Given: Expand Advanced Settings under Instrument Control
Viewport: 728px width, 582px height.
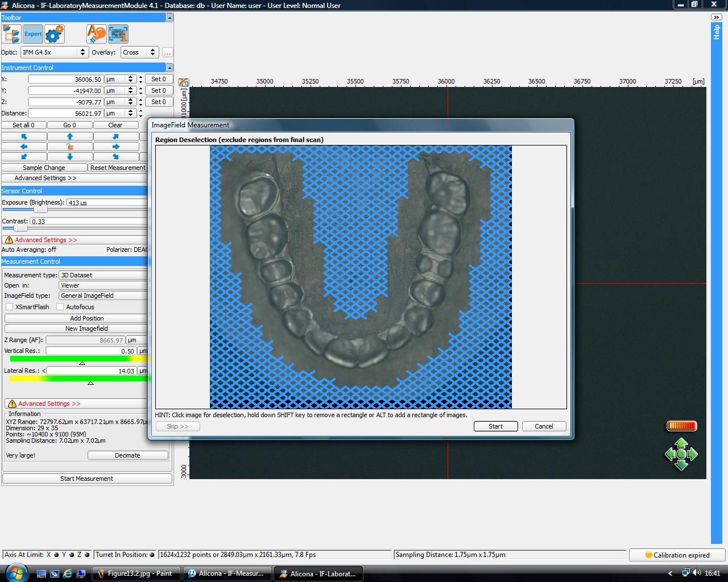Looking at the screenshot, I should tap(45, 178).
